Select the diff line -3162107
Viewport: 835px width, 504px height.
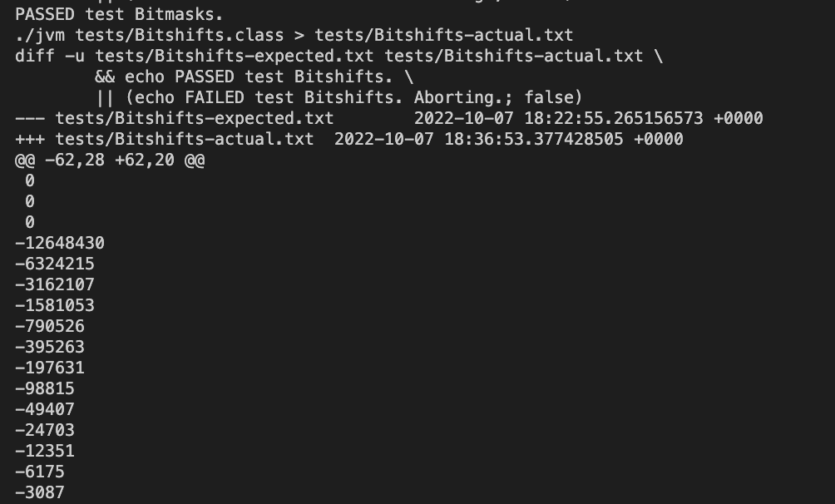(55, 284)
